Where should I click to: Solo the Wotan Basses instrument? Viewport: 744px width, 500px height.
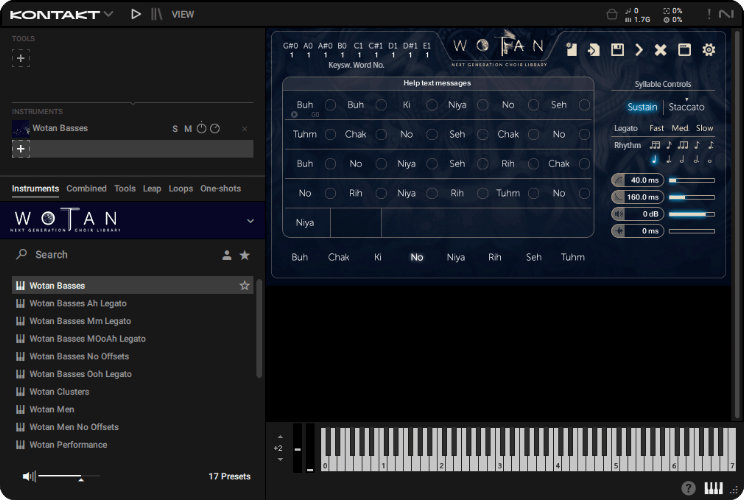[x=175, y=129]
